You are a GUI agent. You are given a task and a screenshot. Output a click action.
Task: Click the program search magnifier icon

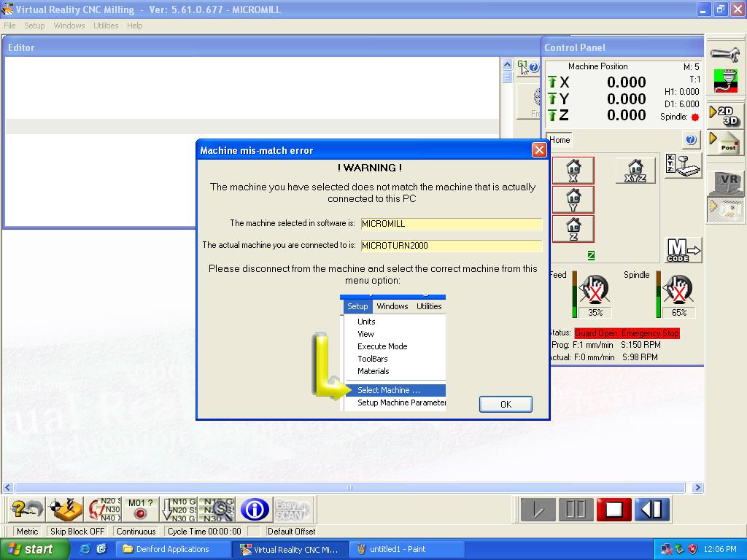coord(217,510)
